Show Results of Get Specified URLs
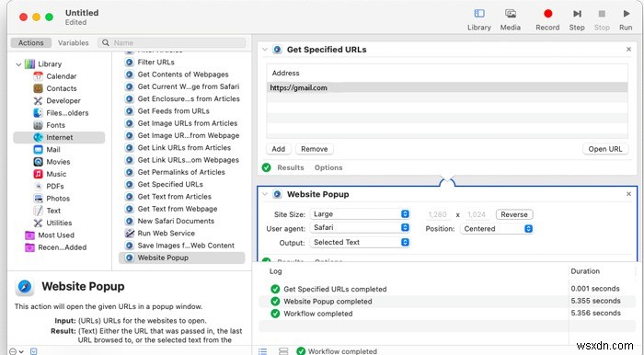The height and width of the screenshot is (355, 644). click(291, 168)
